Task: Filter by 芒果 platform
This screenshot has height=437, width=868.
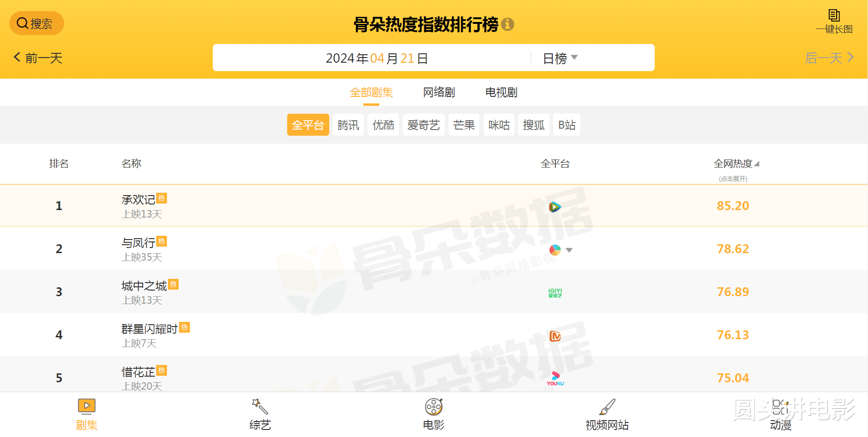Action: (464, 125)
